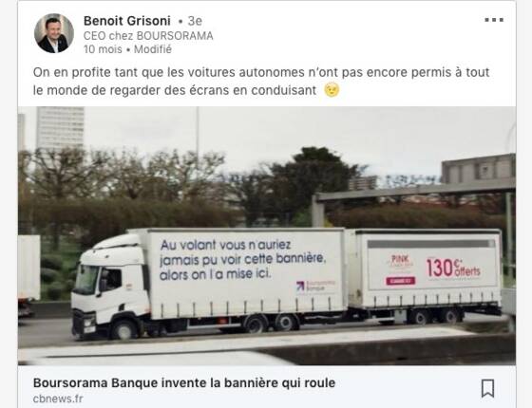Open the three-dot post options menu

point(494,20)
